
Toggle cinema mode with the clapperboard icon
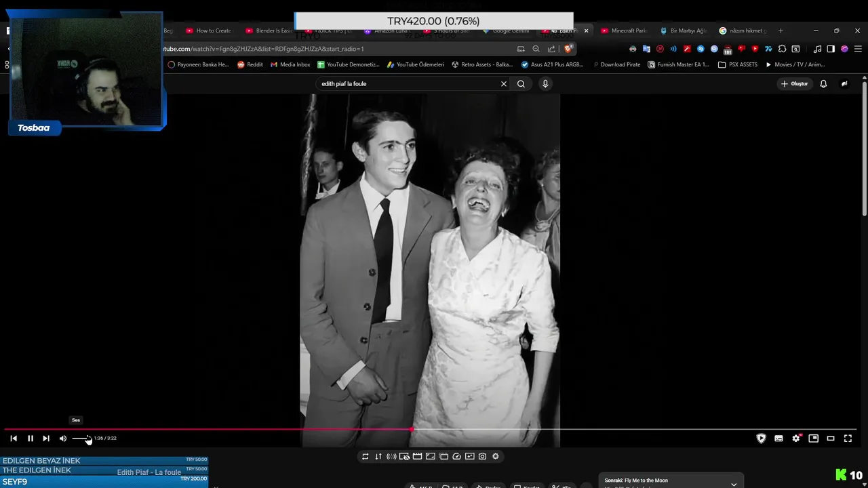coord(418,456)
